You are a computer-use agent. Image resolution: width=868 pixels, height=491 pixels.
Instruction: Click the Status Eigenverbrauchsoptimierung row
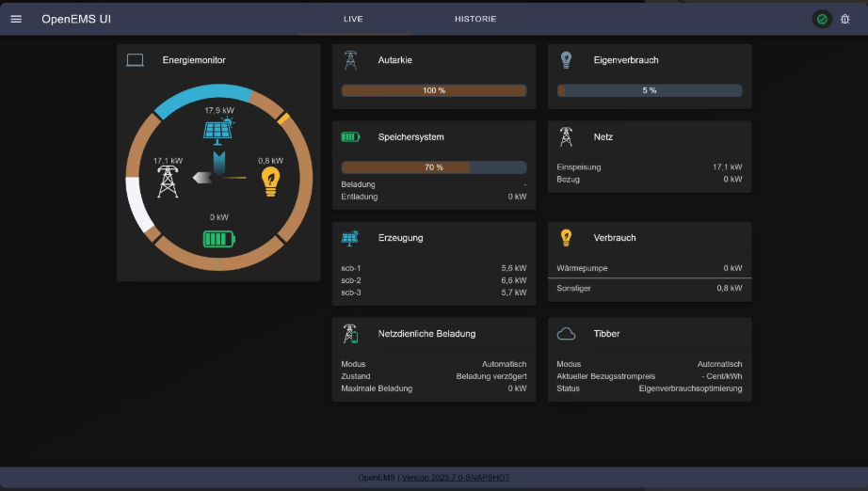650,388
